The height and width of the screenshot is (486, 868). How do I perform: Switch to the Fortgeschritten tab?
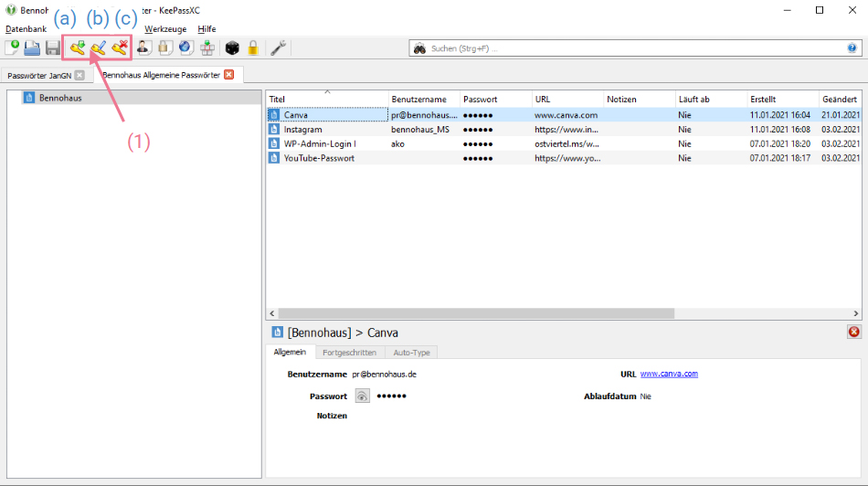pos(349,352)
